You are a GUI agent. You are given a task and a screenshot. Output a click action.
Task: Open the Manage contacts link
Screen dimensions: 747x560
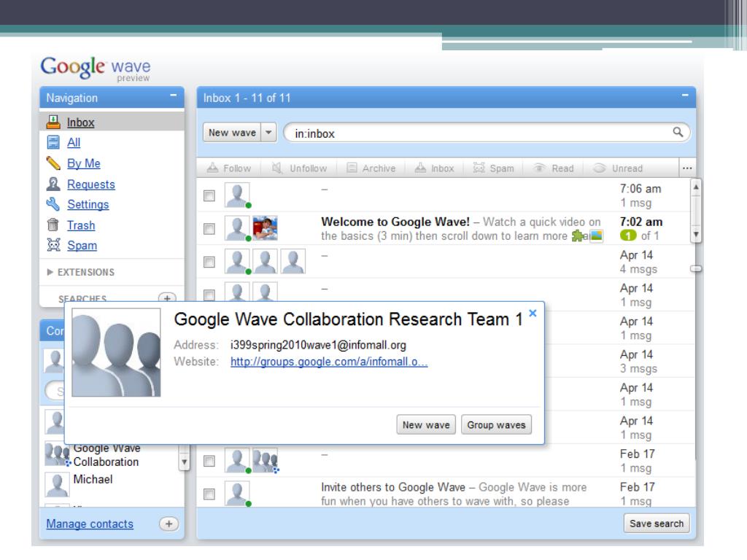click(90, 524)
